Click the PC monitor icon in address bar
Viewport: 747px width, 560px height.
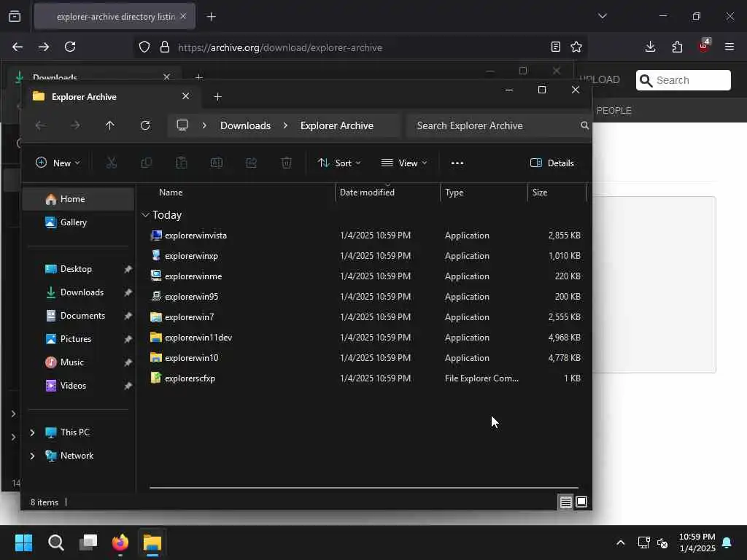click(x=182, y=125)
